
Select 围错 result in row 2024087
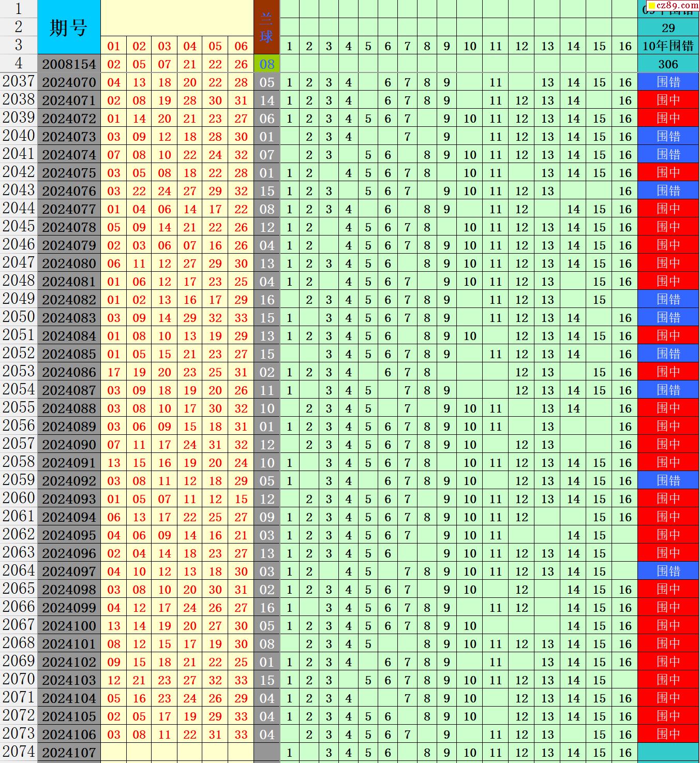point(668,390)
